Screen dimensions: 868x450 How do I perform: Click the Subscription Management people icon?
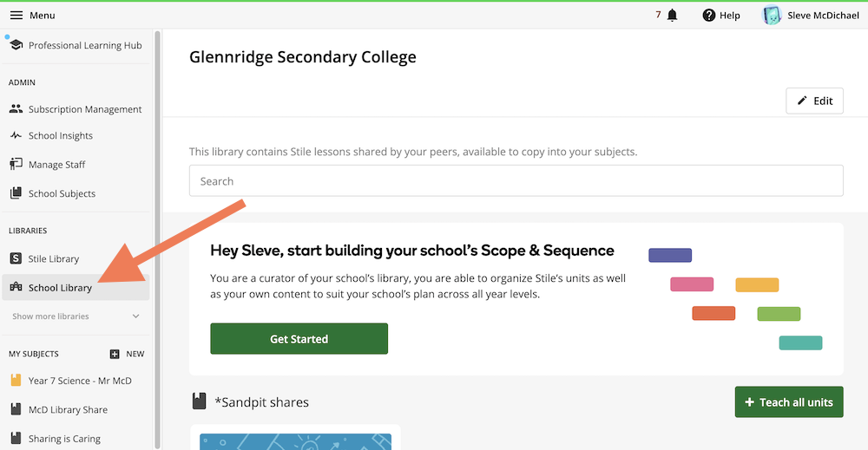(16, 109)
